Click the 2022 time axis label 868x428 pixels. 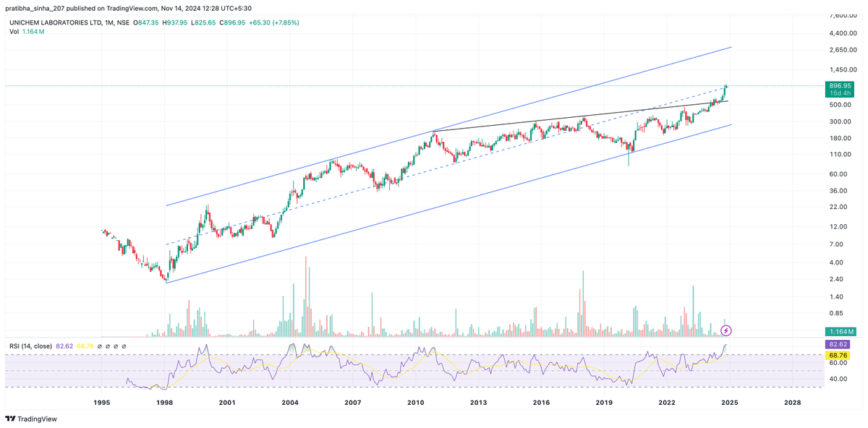(666, 402)
